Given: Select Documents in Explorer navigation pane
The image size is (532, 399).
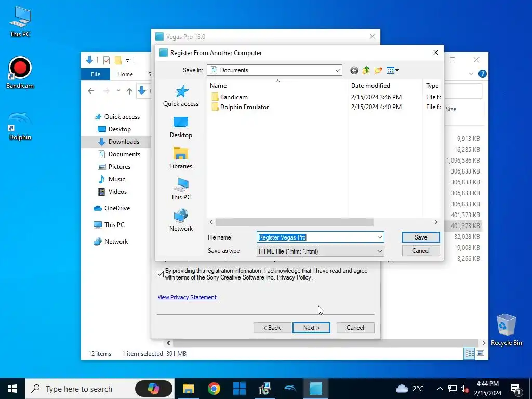Looking at the screenshot, I should (119, 154).
